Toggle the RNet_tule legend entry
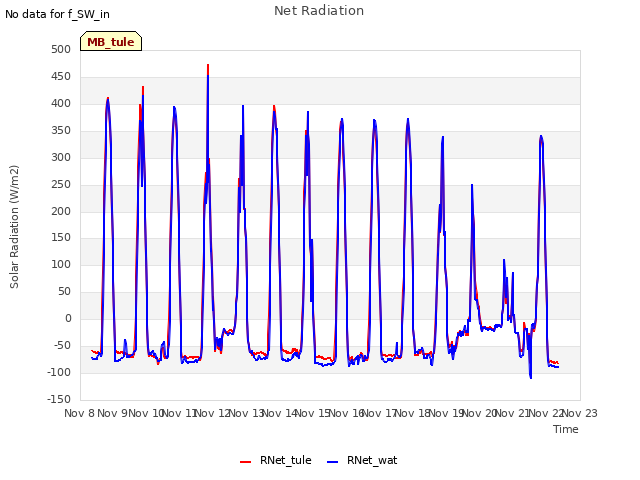The height and width of the screenshot is (480, 640). point(276,460)
